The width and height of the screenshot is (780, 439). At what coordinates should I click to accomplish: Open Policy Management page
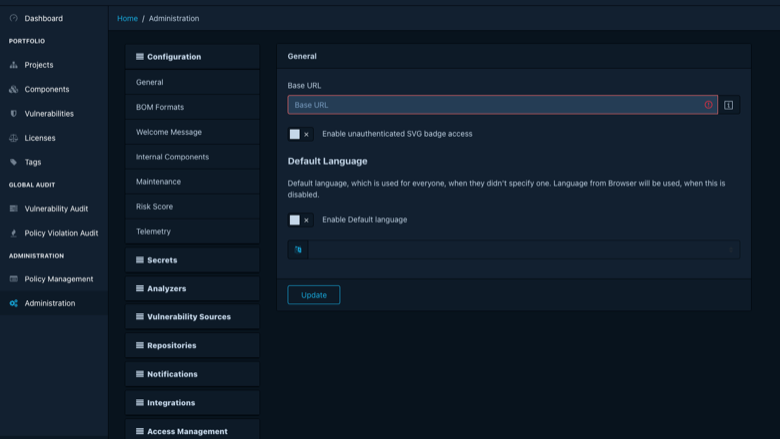(x=54, y=279)
